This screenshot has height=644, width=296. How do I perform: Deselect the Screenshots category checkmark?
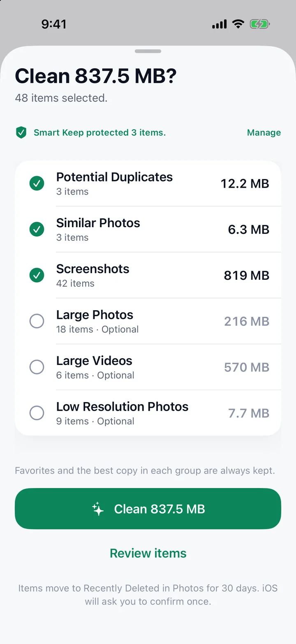click(37, 275)
